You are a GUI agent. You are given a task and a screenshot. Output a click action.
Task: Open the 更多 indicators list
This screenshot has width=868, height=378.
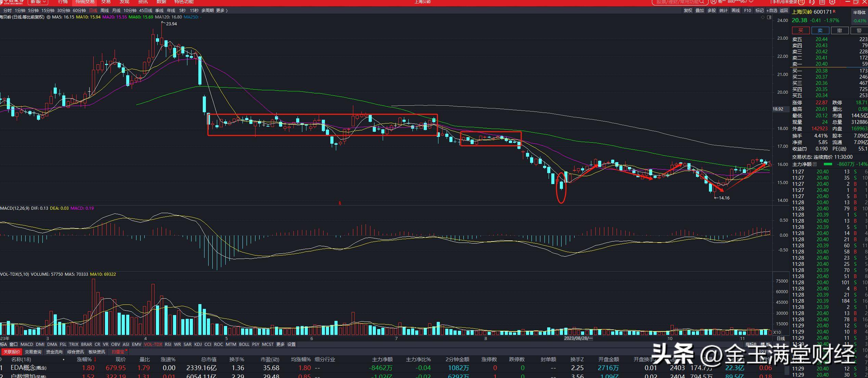point(280,344)
